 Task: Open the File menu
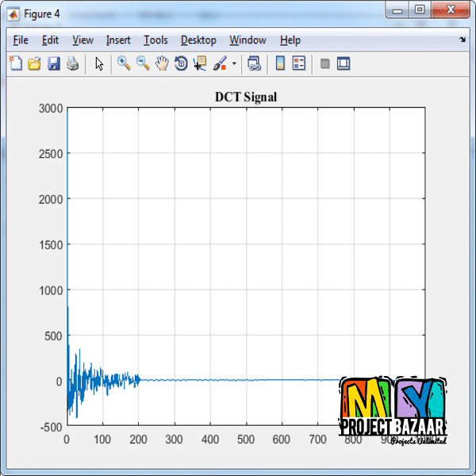point(21,40)
